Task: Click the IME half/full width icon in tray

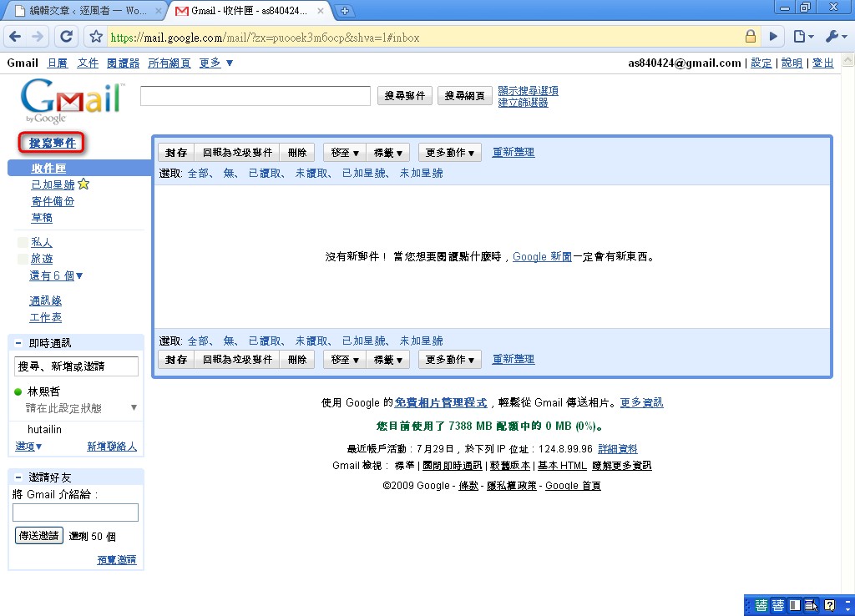Action: click(x=795, y=605)
